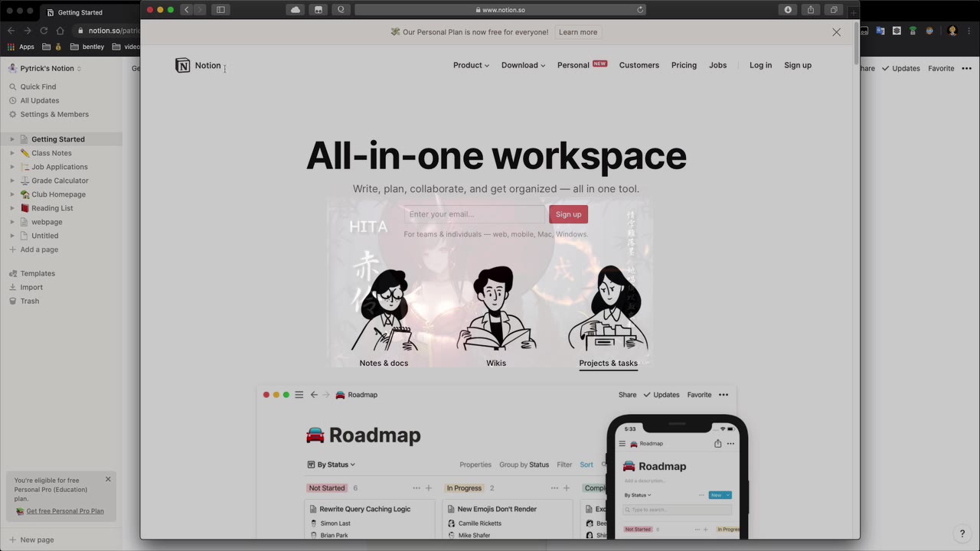Click the New Emojis Don't Render card
980x551 pixels.
(508, 519)
